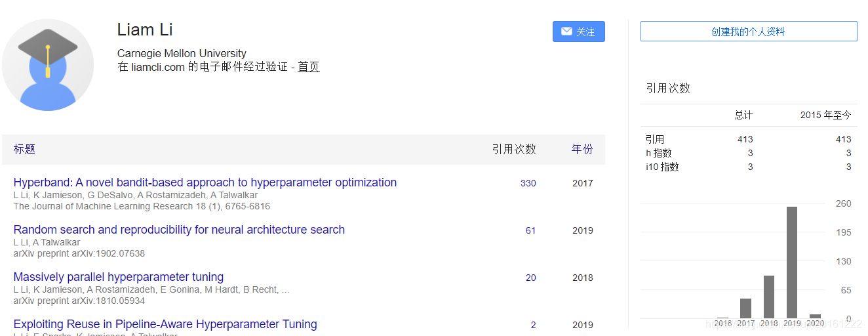View the 330 citations of Hyperband
This screenshot has height=336, width=868.
pos(528,183)
